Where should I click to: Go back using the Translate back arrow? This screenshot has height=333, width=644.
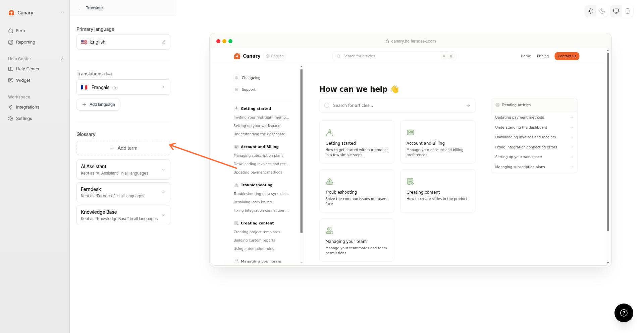[x=79, y=8]
